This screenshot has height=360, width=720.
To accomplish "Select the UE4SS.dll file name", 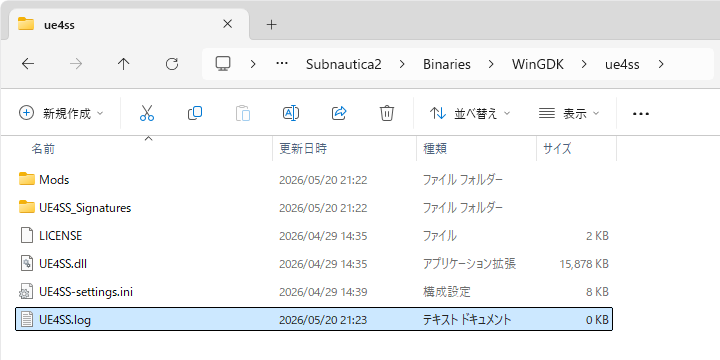I will click(x=63, y=264).
